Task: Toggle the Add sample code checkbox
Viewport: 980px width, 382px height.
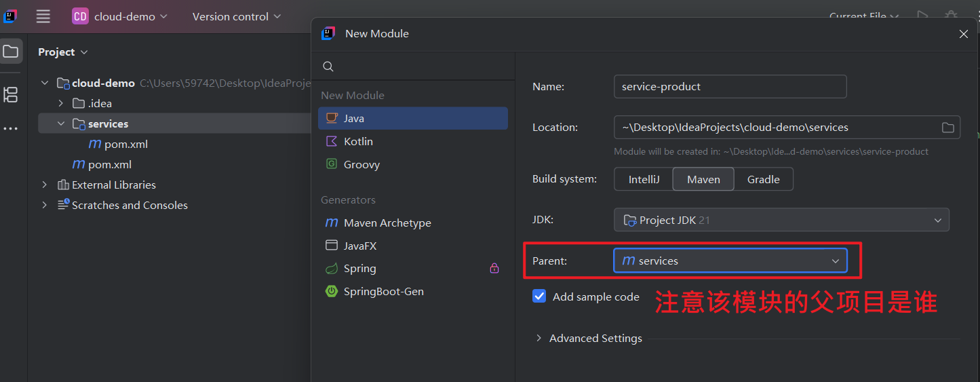Action: click(x=539, y=297)
